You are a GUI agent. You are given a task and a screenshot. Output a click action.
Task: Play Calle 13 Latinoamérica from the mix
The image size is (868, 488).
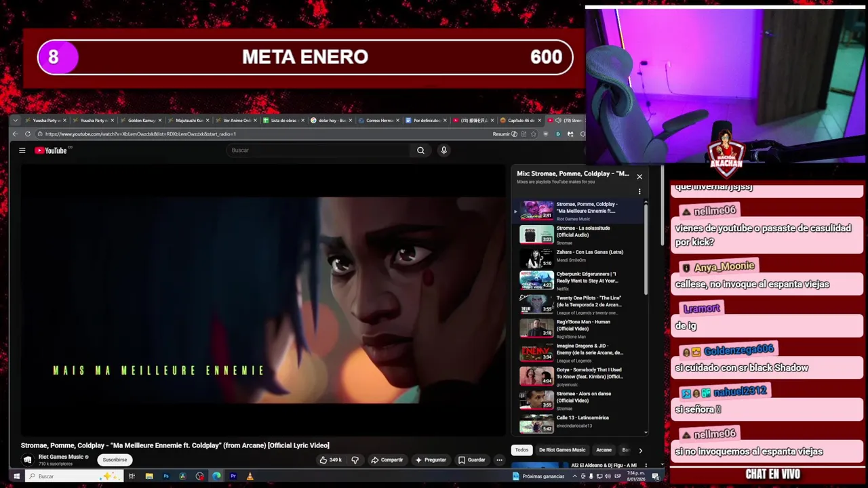[580, 423]
